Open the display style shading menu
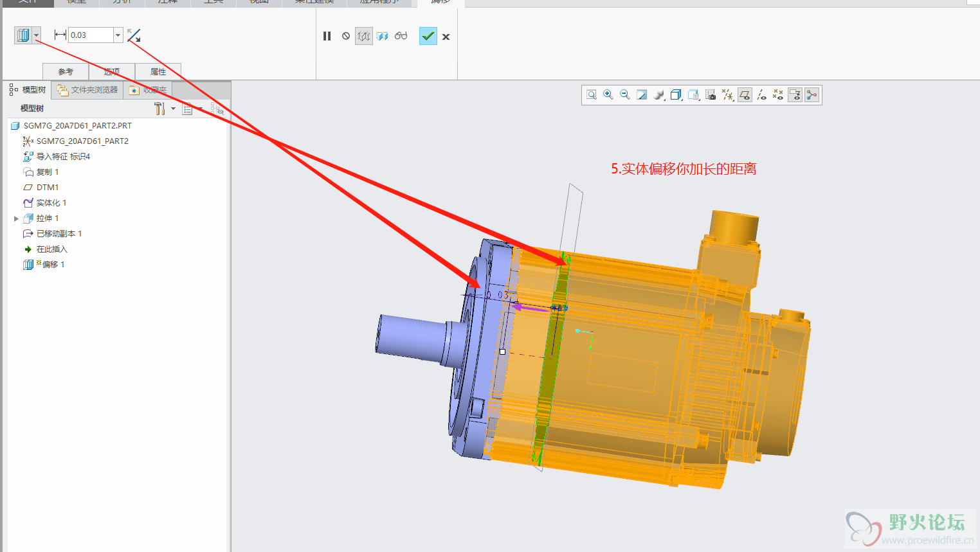The width and height of the screenshot is (980, 552). click(x=659, y=95)
